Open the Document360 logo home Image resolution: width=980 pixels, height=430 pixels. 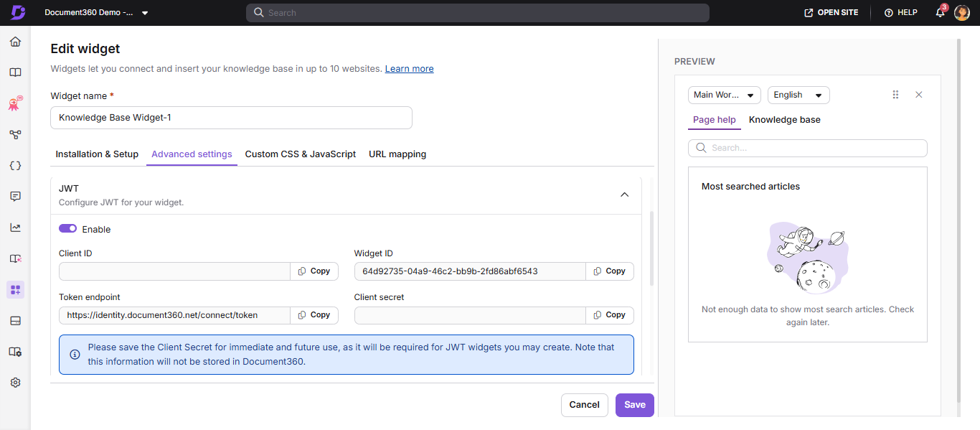[x=17, y=12]
